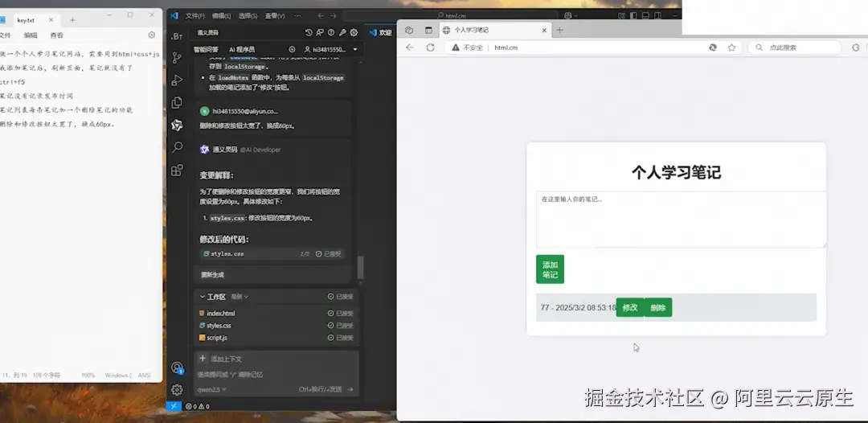The image size is (868, 423).
Task: Open 编辑(E) menu in VS Code
Action: point(222,15)
